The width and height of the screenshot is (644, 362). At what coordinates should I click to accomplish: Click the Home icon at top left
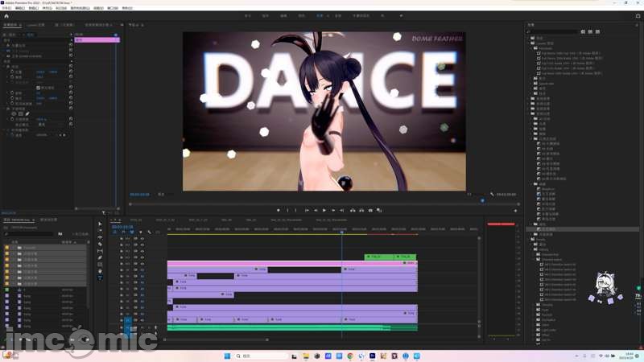[6, 15]
